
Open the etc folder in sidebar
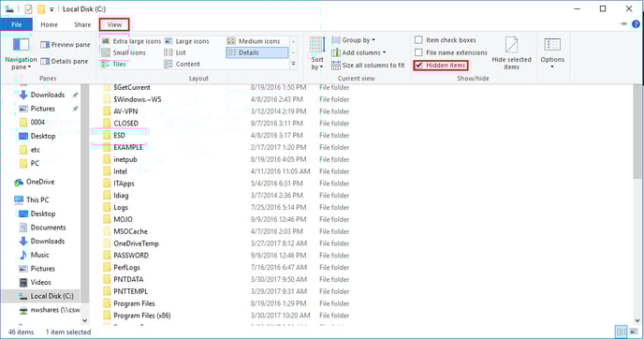[x=35, y=150]
